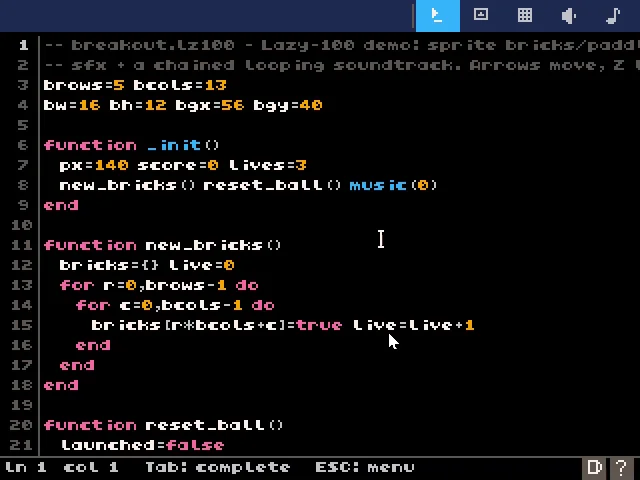
Task: Click the "px=140" assignment
Action: pyautogui.click(x=94, y=165)
